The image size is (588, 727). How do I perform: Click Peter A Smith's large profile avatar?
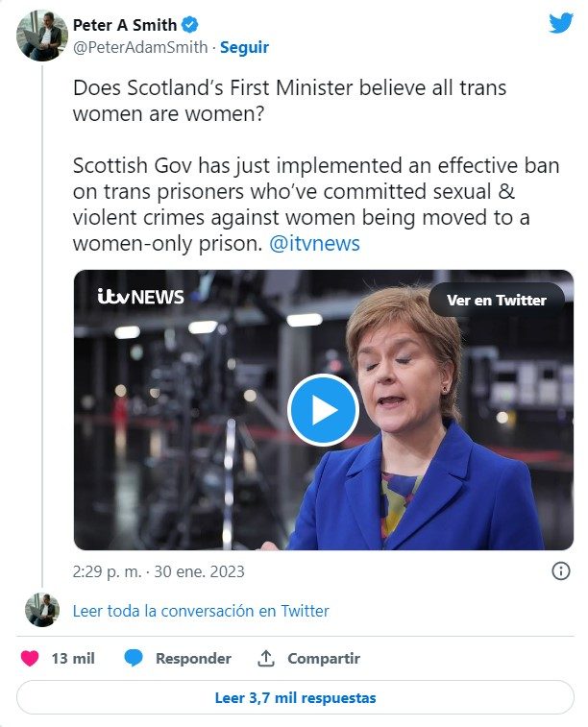[42, 36]
